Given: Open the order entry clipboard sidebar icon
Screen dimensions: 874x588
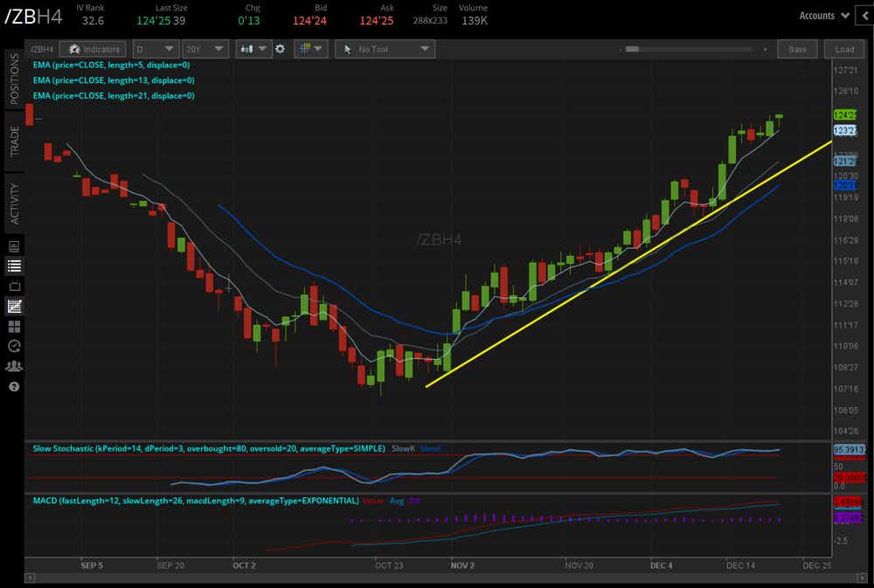Looking at the screenshot, I should pos(15,246).
